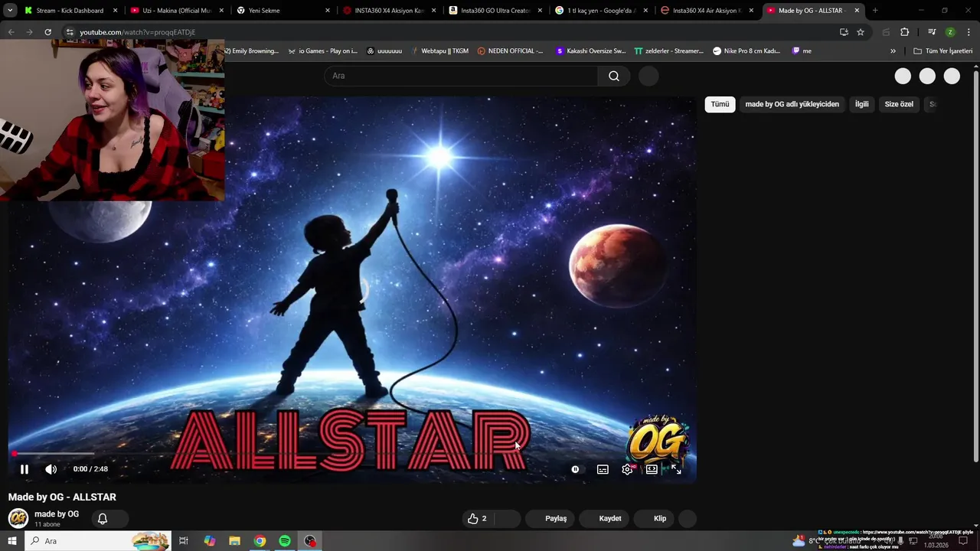Expand the bookmarks overflow chevron
Image resolution: width=980 pixels, height=551 pixels.
[893, 51]
